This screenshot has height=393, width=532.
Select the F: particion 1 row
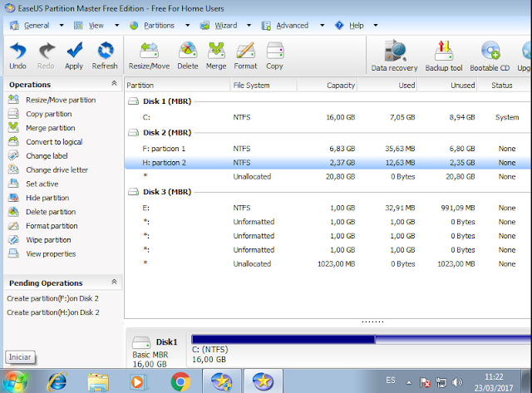tap(328, 149)
